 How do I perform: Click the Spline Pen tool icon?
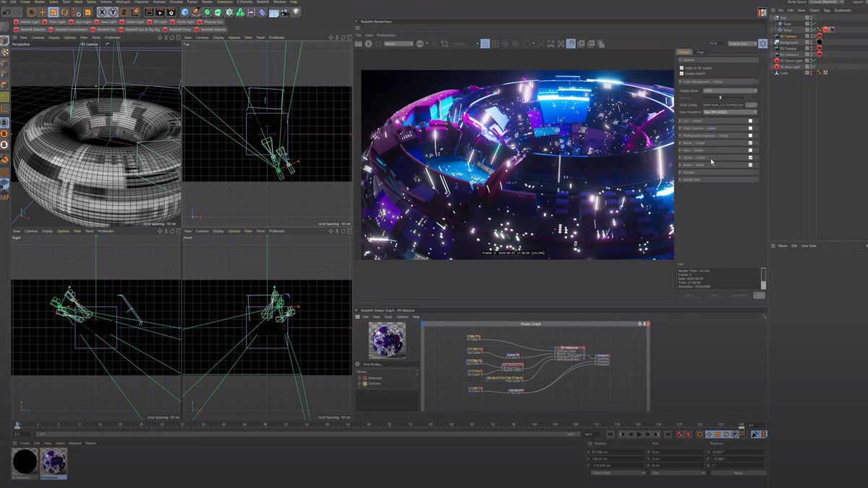195,12
